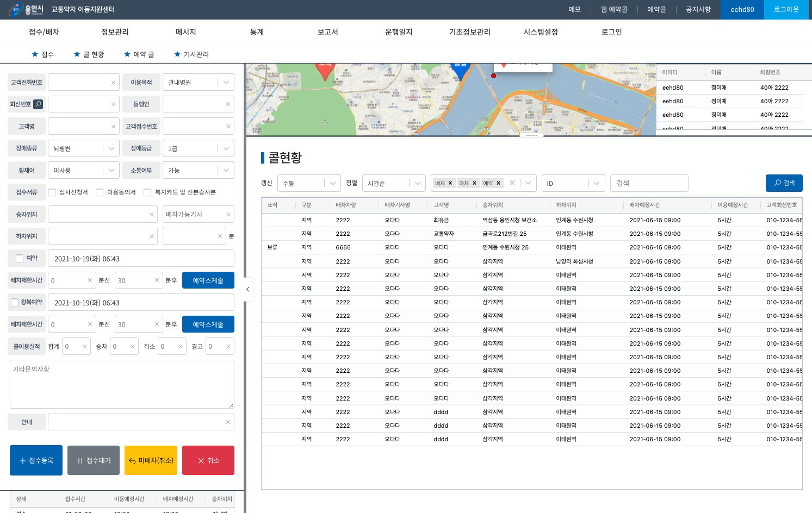Remove the 예약 filter tag
Screen dimensions: 812x513
498,183
